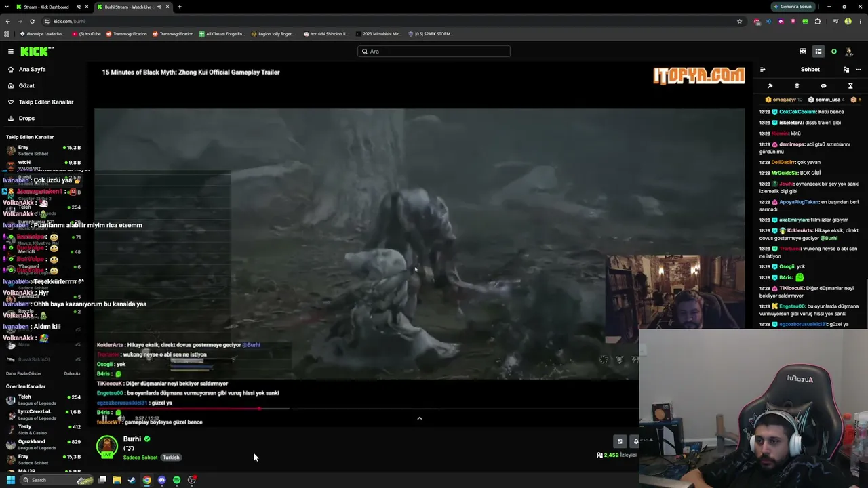Open Chrome from taskbar
The width and height of the screenshot is (868, 488).
point(146,480)
